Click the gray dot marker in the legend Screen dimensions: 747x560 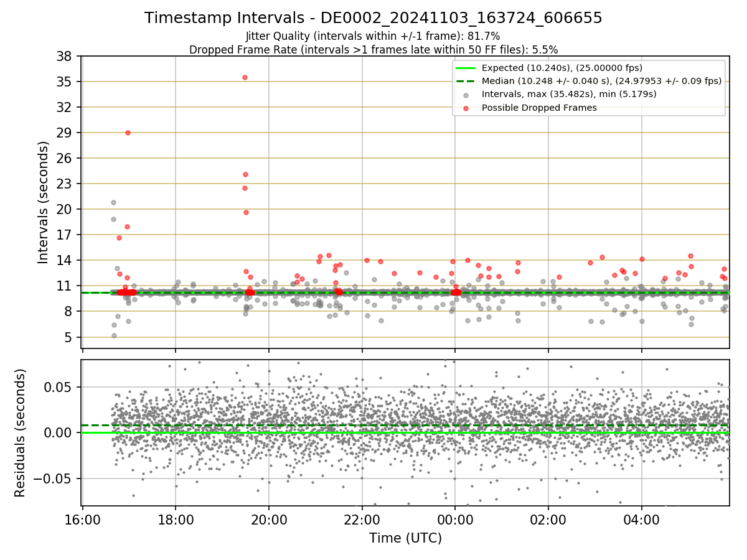coord(466,95)
